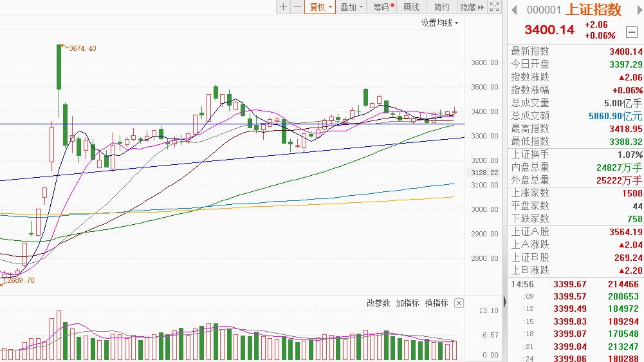The height and width of the screenshot is (362, 644).
Task: Open the 复权 dropdown
Action: click(x=321, y=7)
